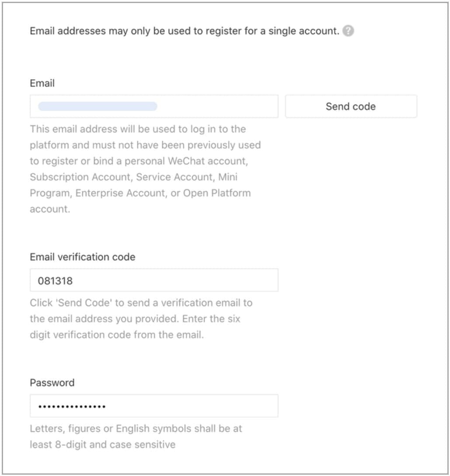Select the email usage description paragraph
The width and height of the screenshot is (450, 476).
[x=144, y=168]
